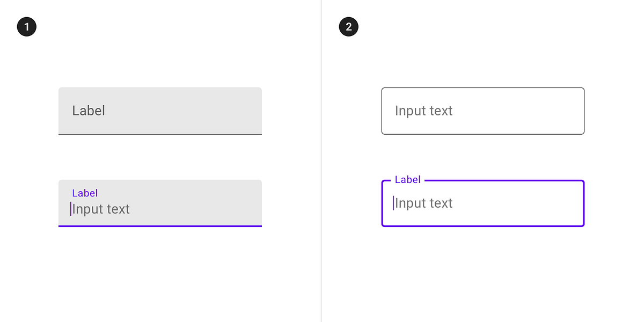Click the numbered badge 2
This screenshot has height=322, width=644.
click(348, 26)
